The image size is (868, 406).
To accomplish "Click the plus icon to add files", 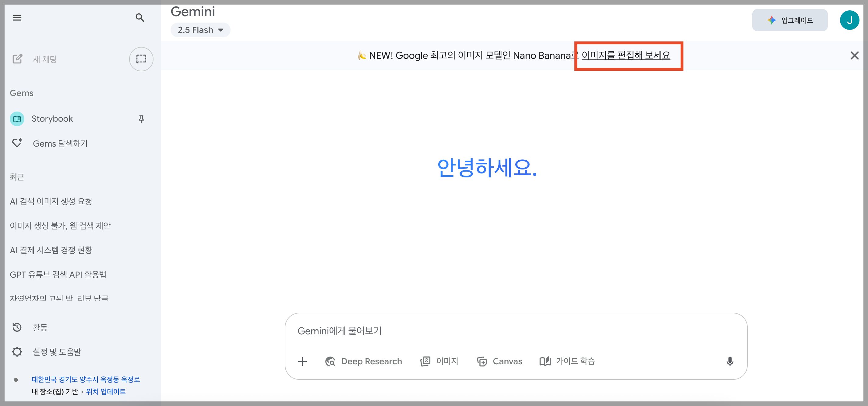I will pos(302,361).
